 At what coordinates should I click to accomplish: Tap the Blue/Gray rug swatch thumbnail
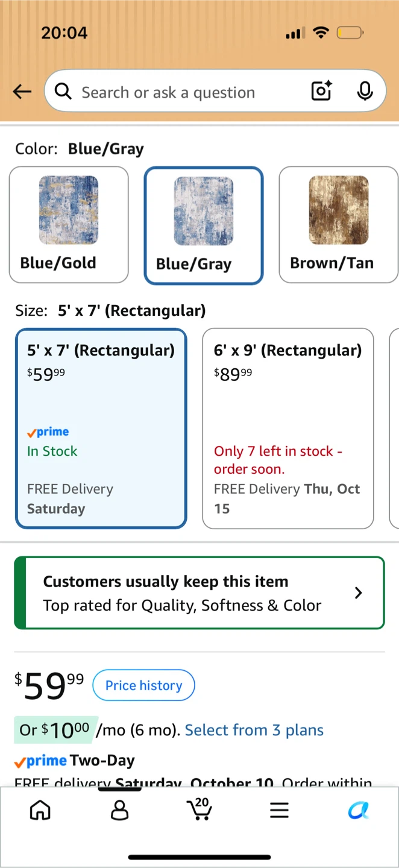point(204,210)
